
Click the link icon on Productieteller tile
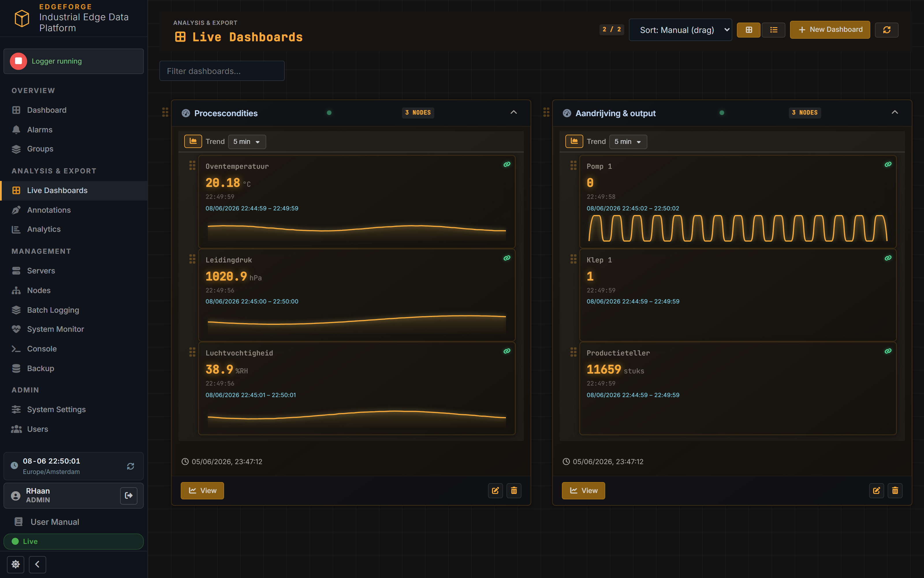click(888, 351)
